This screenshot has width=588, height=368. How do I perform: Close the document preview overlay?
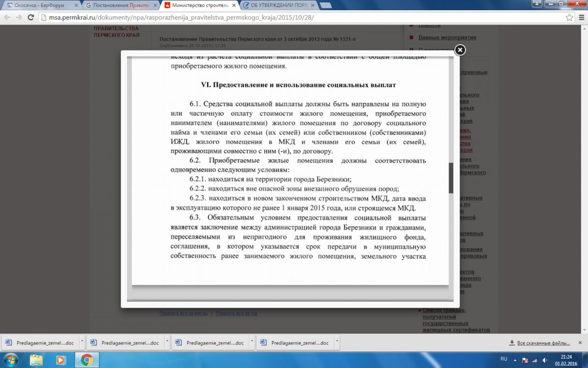point(460,50)
